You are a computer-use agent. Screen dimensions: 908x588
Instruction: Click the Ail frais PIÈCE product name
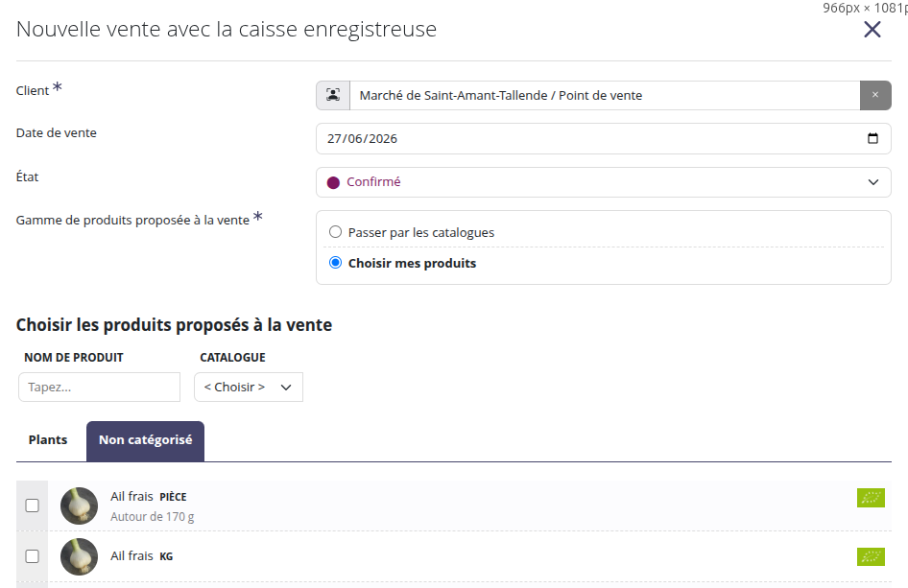tap(149, 497)
